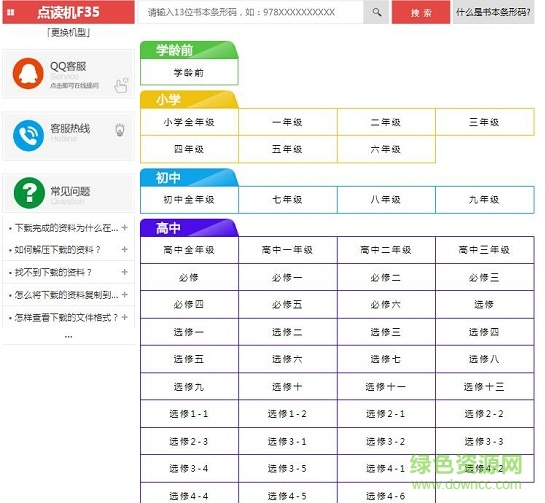Select 选修一
Viewport: 545px width, 503px height.
tap(189, 332)
